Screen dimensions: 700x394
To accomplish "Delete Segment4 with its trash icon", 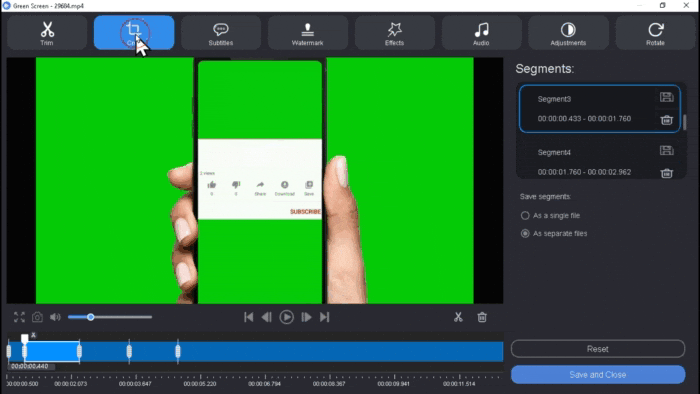I will [x=667, y=173].
